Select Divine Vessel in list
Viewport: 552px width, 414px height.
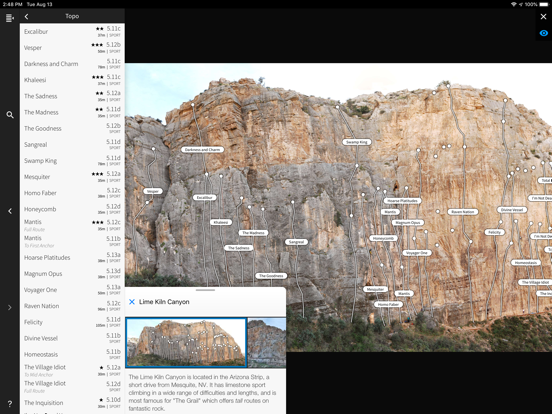[x=72, y=338]
